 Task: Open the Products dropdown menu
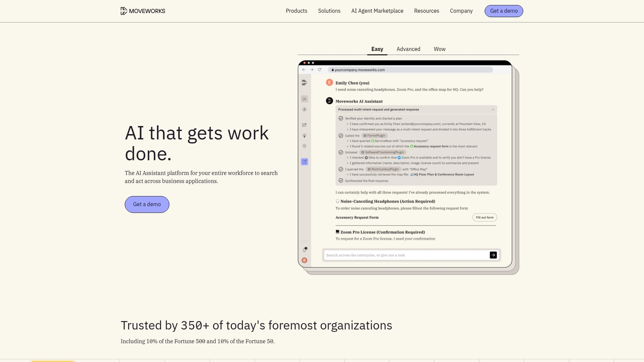(296, 11)
